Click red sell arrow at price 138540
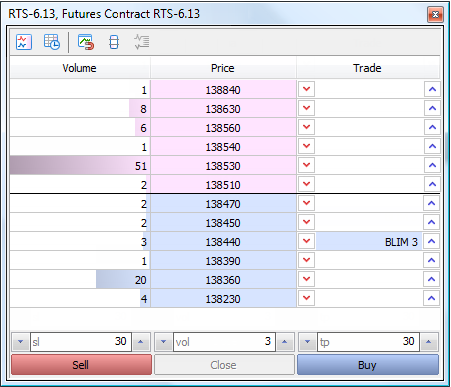 pos(307,146)
